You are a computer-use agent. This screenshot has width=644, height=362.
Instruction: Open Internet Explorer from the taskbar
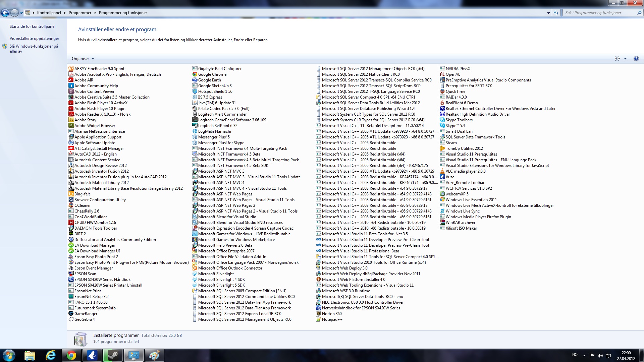pyautogui.click(x=50, y=355)
